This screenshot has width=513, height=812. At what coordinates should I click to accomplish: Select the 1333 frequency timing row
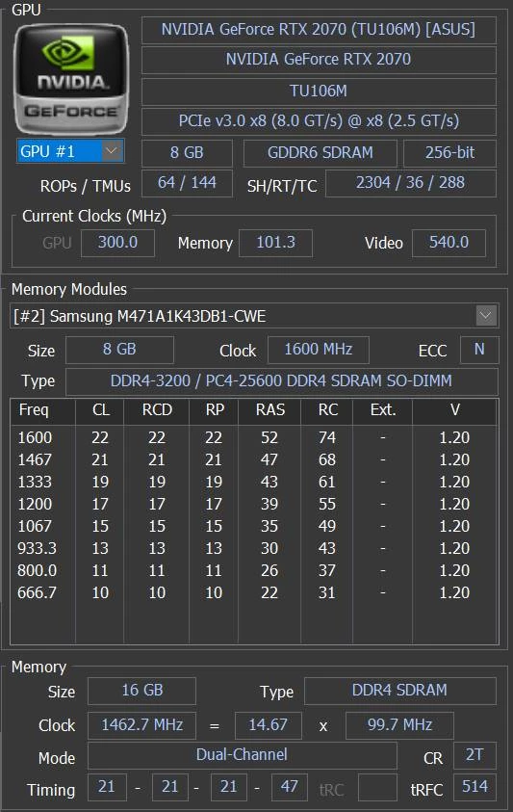point(254,483)
